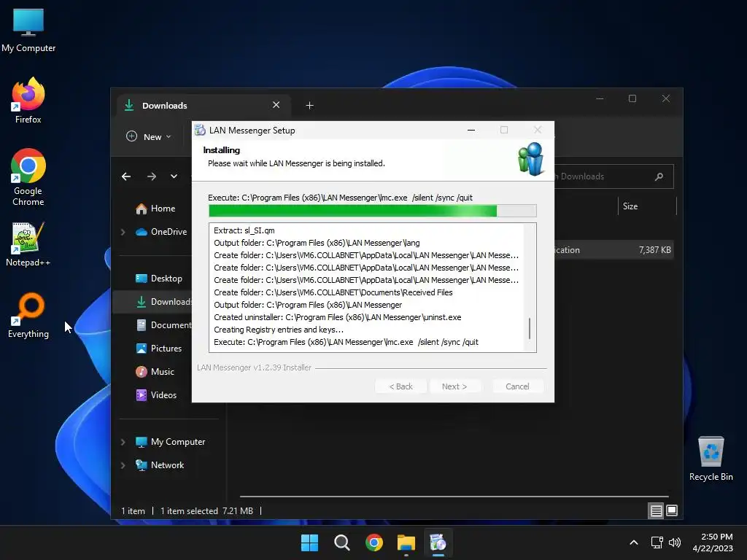Expand the OneDrive tree node
This screenshot has width=747, height=560.
click(123, 232)
